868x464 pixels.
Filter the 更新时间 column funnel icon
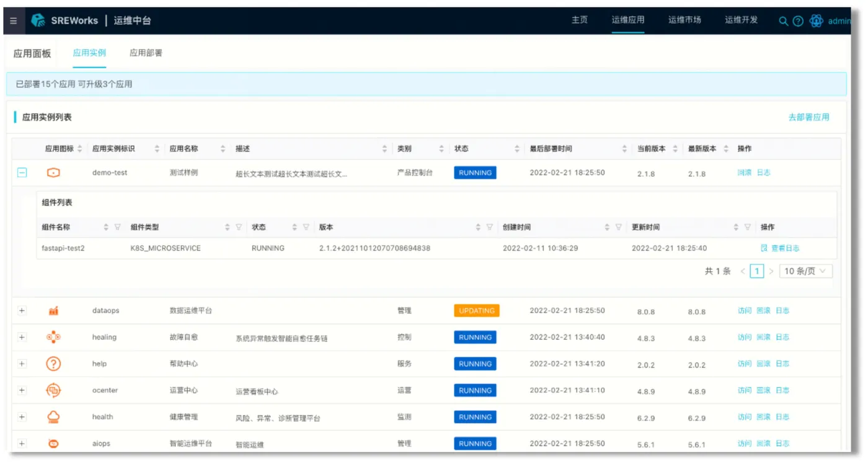(x=747, y=228)
